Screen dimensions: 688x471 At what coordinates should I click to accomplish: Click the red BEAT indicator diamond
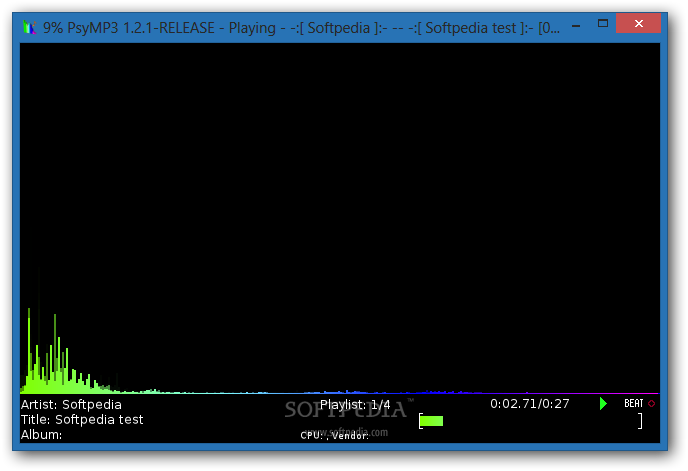(652, 403)
